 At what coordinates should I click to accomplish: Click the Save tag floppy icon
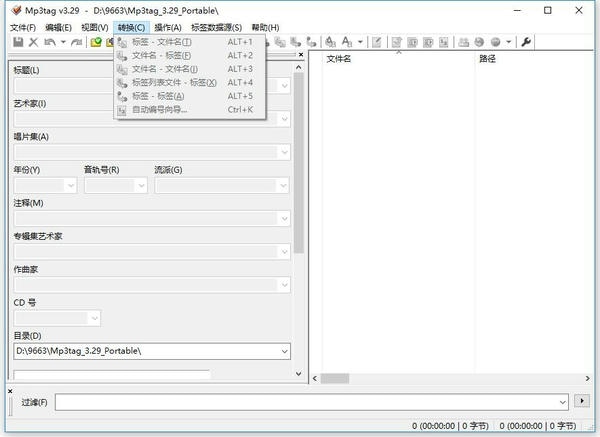point(18,42)
